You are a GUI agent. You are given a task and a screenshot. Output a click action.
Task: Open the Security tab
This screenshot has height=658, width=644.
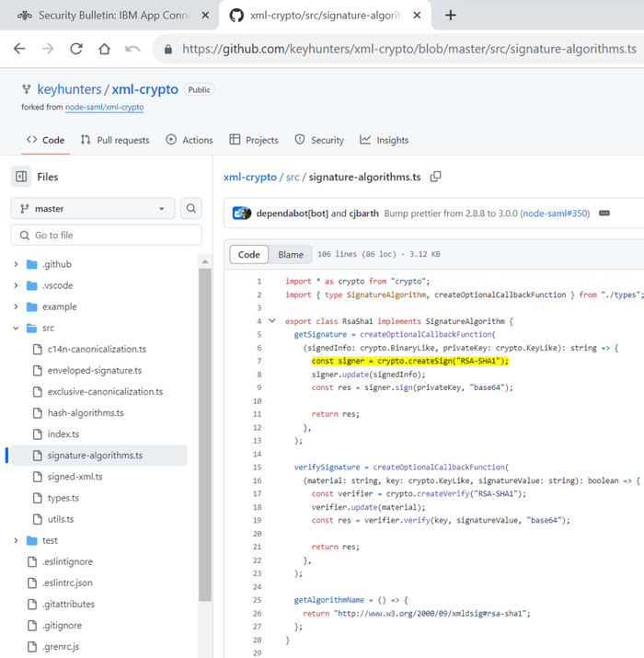319,140
